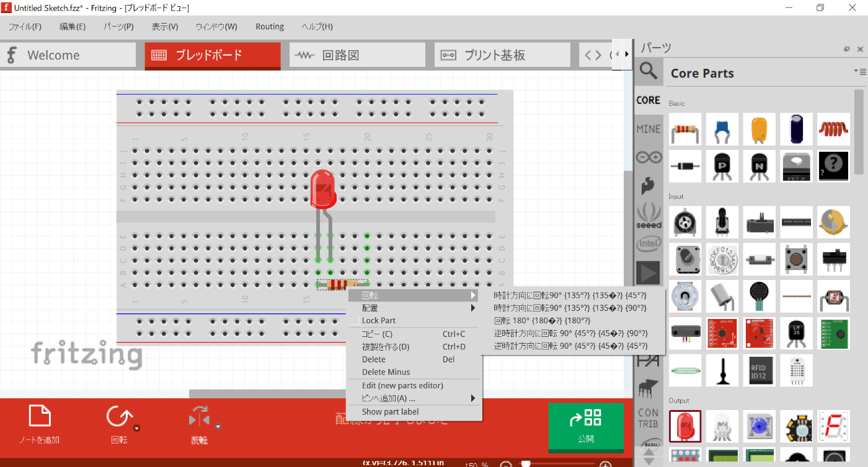Switch to the 回路図 tab

click(357, 55)
